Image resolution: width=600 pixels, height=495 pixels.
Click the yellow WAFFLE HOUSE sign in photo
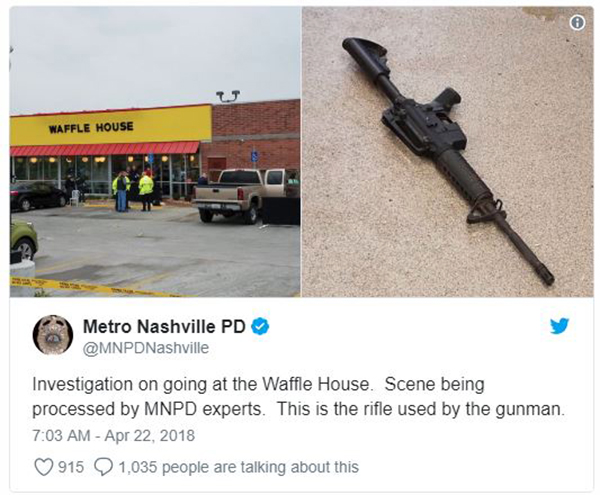pyautogui.click(x=111, y=126)
